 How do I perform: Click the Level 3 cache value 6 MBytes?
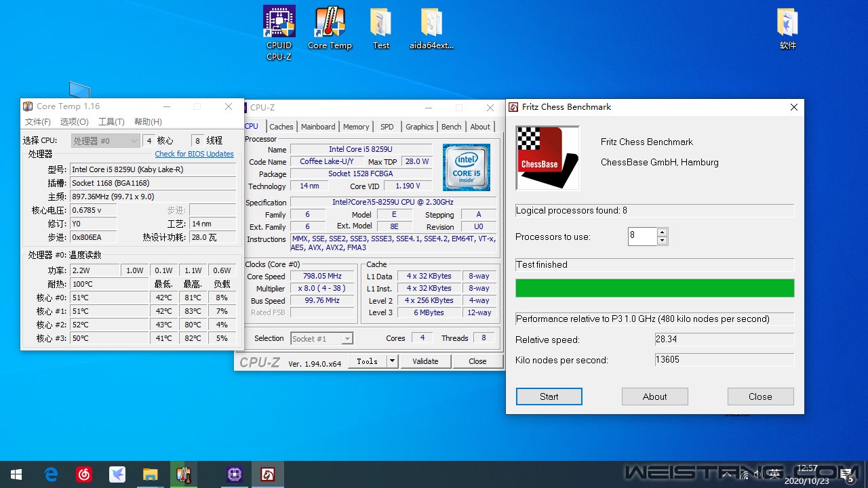429,312
